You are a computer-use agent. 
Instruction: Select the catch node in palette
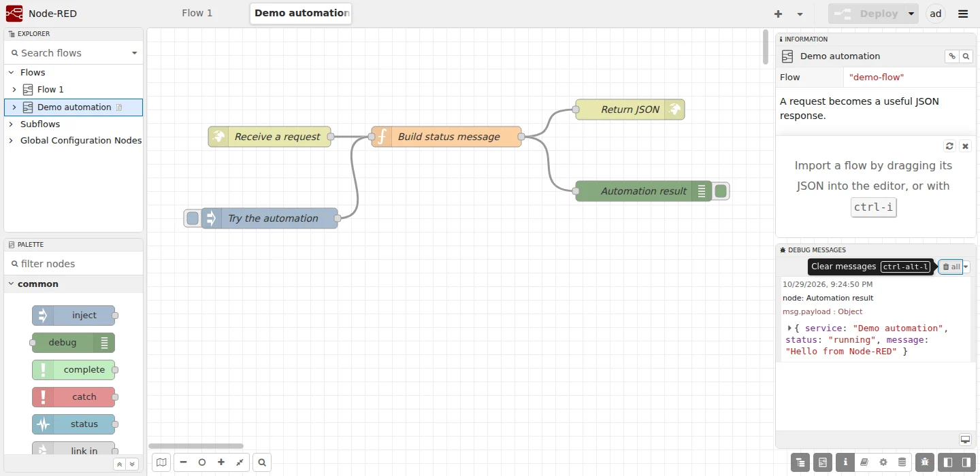[x=73, y=397]
